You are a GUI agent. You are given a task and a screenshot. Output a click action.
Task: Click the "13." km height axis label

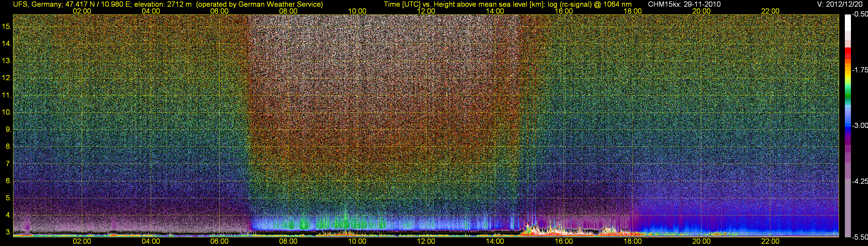[7, 61]
